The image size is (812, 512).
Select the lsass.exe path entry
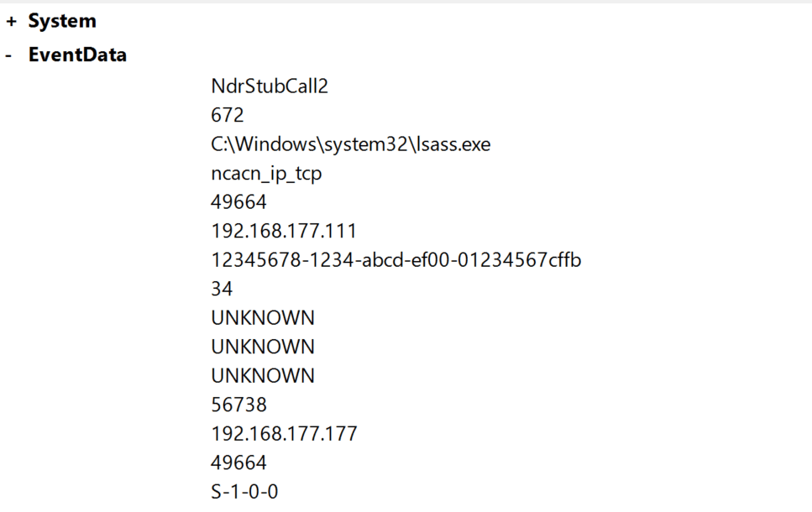click(x=351, y=144)
